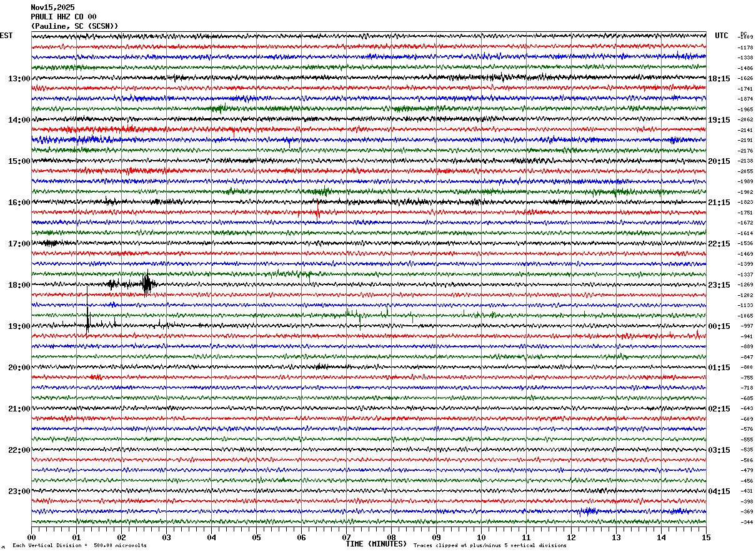Viewport: 756px width, 554px height.
Task: Click the 00:15 UTC time label
Action: (x=719, y=326)
